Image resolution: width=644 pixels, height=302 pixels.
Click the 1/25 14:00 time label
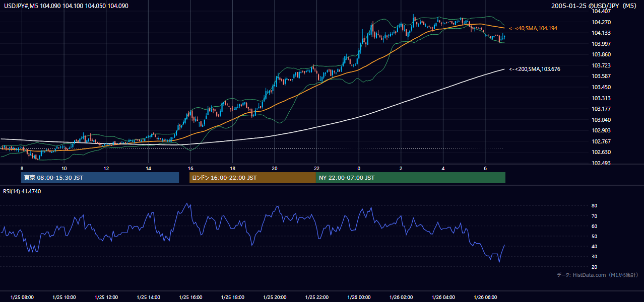(x=148, y=297)
